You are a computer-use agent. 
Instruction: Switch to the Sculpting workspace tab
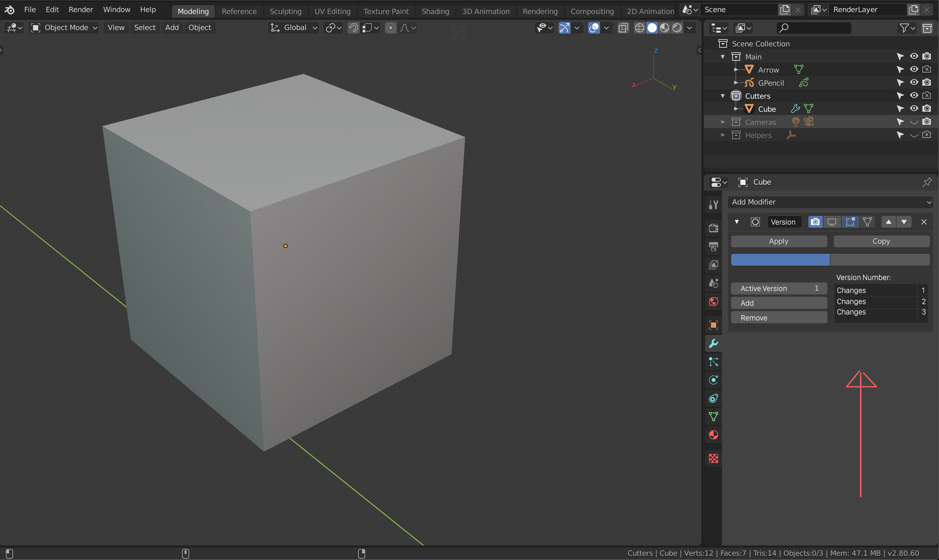(286, 11)
